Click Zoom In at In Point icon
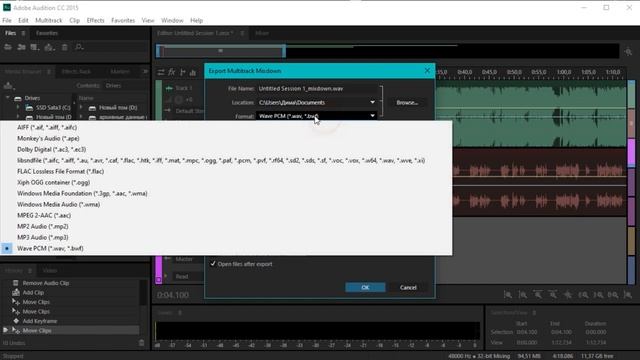 [x=583, y=295]
